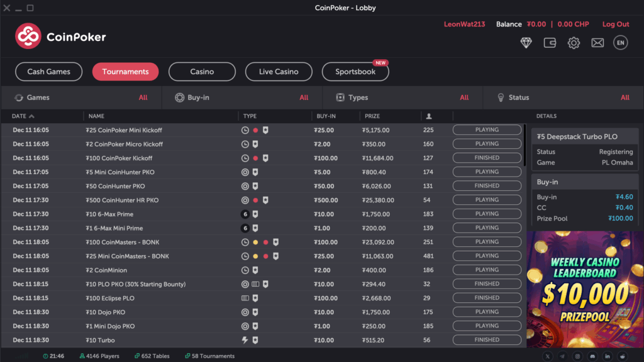This screenshot has height=362, width=644.
Task: Open the Sportsbook tab
Action: pyautogui.click(x=355, y=72)
